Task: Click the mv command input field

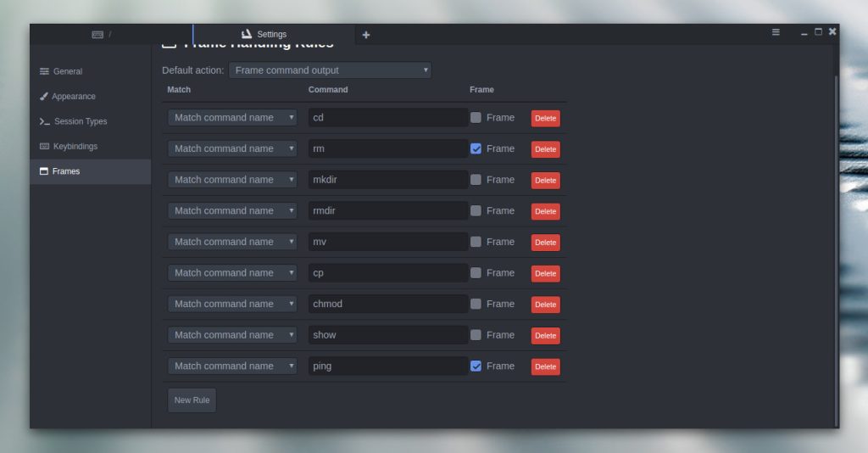Action: pyautogui.click(x=387, y=242)
